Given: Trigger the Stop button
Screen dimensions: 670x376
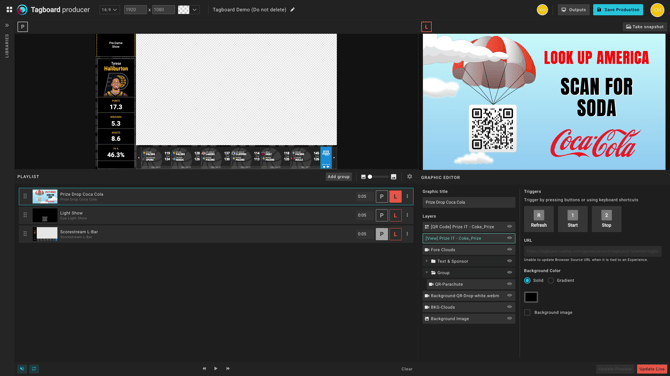Looking at the screenshot, I should tap(606, 219).
